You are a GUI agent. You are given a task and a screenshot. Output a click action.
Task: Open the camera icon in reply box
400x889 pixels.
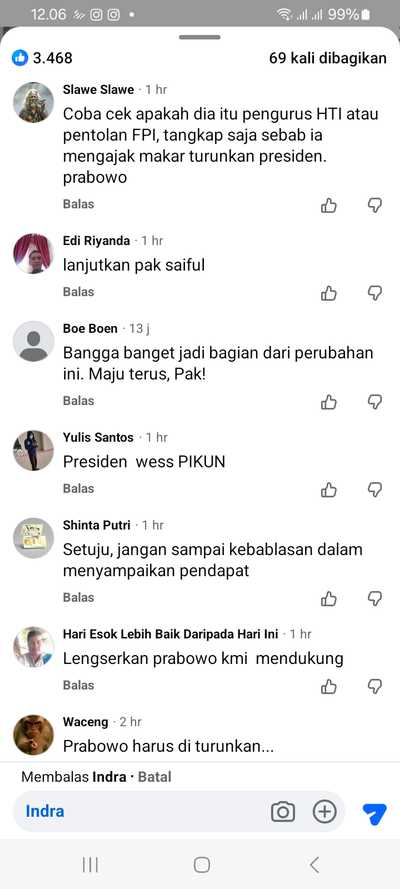(283, 812)
